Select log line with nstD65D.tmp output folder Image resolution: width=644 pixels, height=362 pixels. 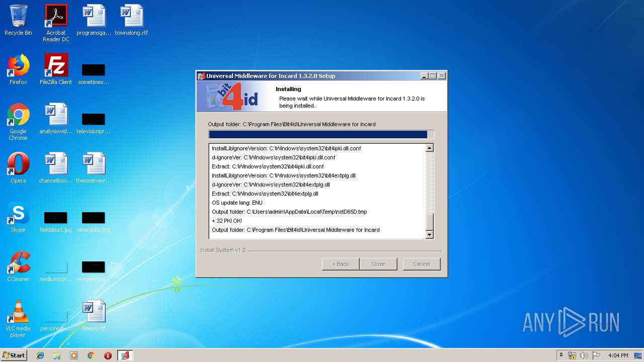click(x=289, y=212)
